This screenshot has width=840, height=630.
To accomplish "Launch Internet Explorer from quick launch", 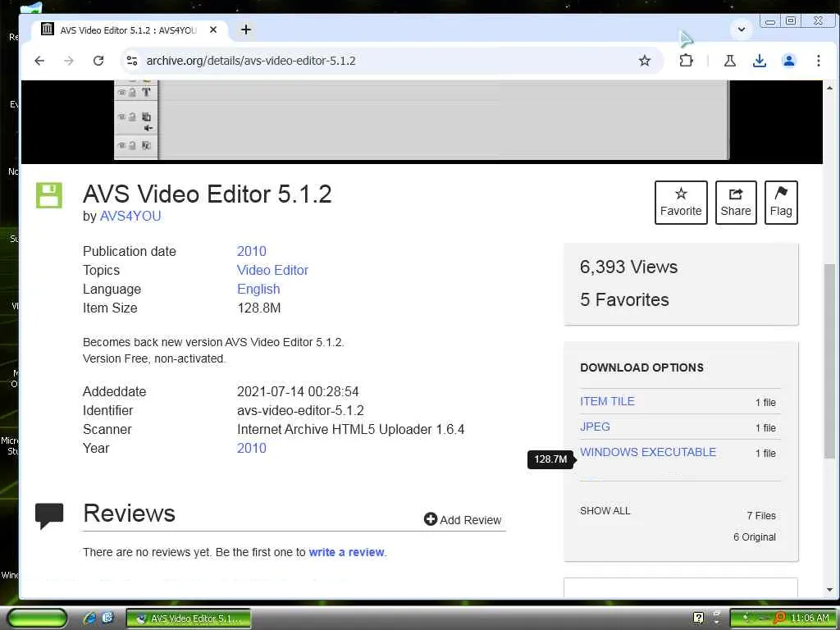I will point(90,619).
